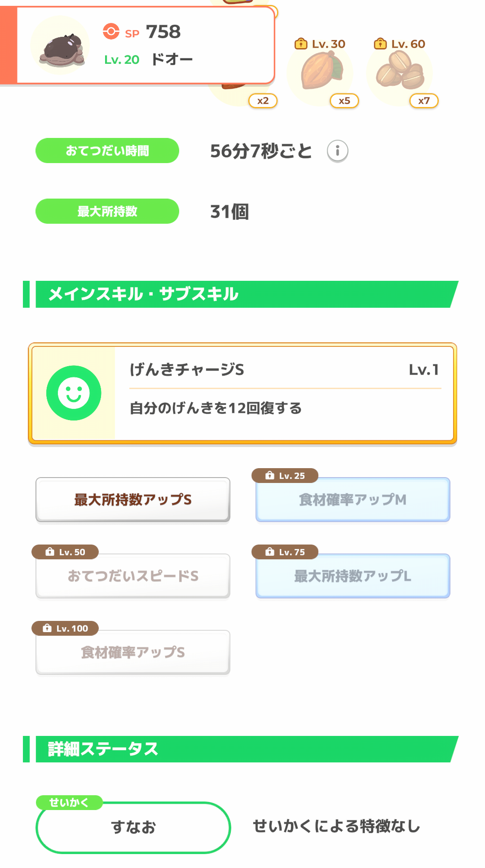Tap the 詳細ステータス section header
The width and height of the screenshot is (485, 868).
[x=242, y=749]
